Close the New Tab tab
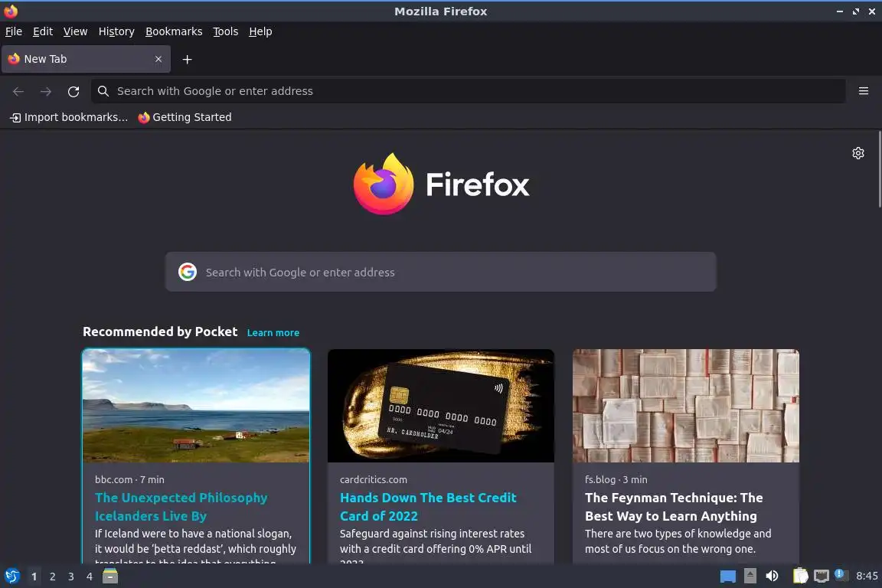The width and height of the screenshot is (882, 588). tap(158, 59)
